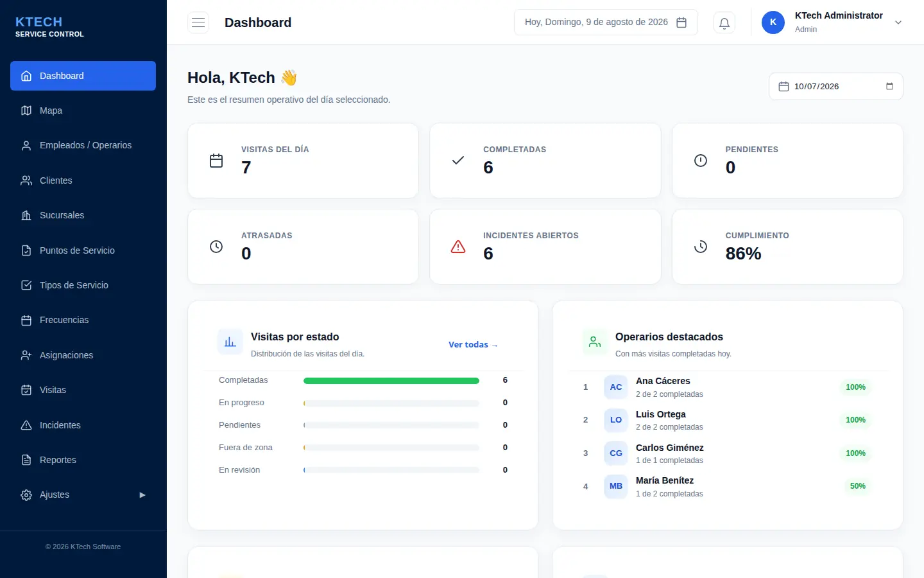Click the Reportes document icon

coord(26,460)
